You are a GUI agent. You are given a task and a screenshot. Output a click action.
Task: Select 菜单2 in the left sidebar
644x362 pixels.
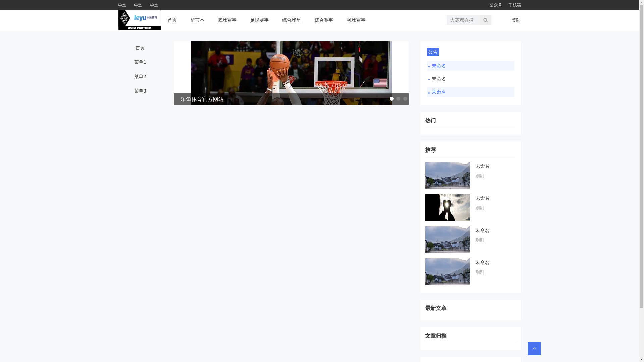(x=140, y=76)
